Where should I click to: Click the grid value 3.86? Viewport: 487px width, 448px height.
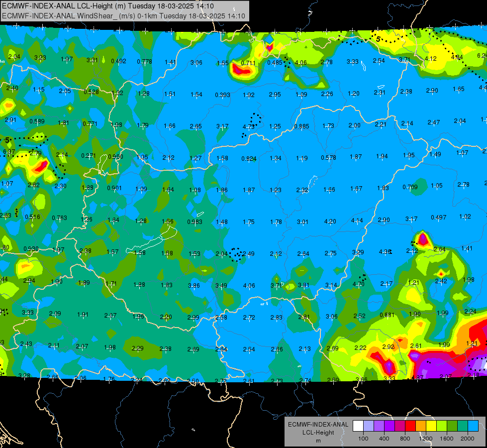194,285
